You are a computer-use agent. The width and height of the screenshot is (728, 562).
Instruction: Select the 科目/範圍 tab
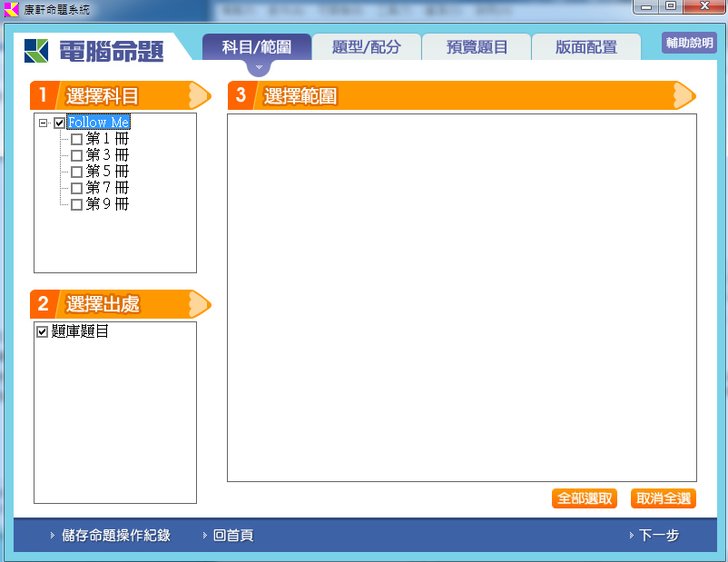click(257, 47)
